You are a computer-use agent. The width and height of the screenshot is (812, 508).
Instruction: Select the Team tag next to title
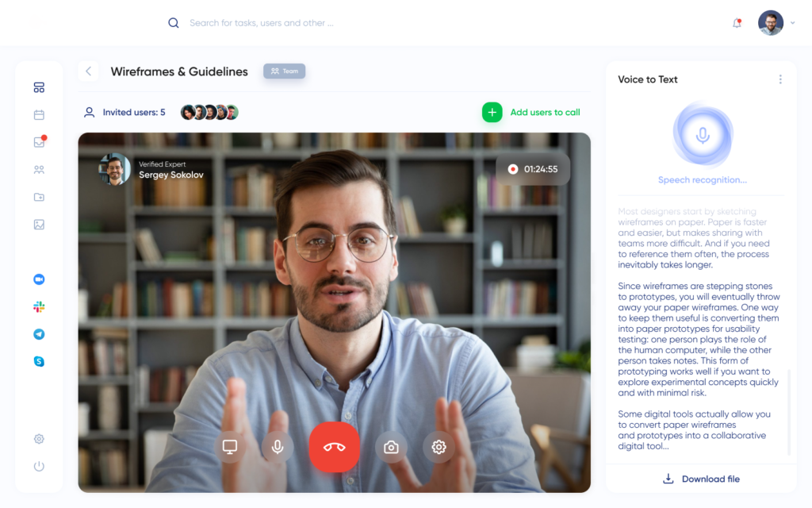285,71
